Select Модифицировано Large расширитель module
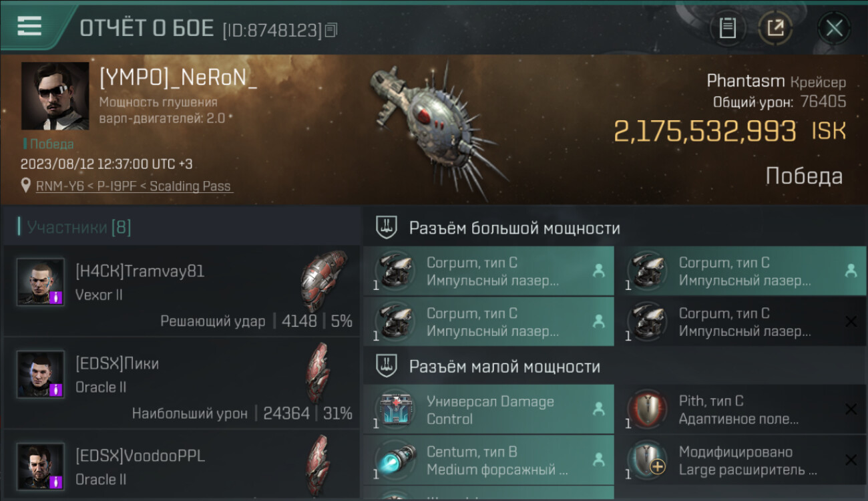 tap(740, 460)
